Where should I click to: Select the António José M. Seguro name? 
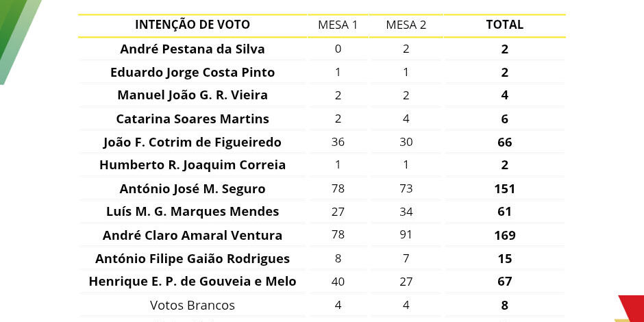click(x=193, y=188)
